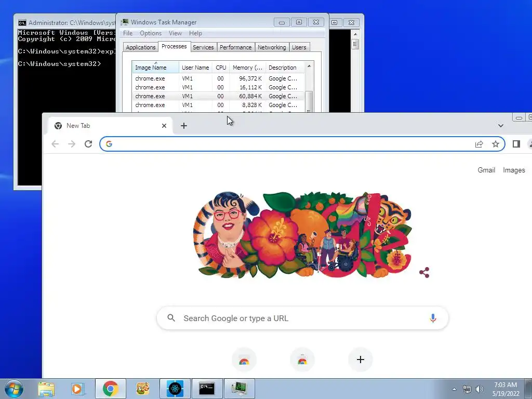The width and height of the screenshot is (532, 399).
Task: Select the New Tab tab
Action: coord(110,126)
